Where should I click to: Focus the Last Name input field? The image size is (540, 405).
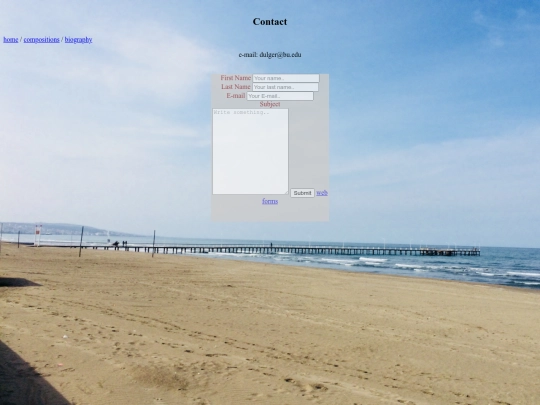(x=285, y=87)
